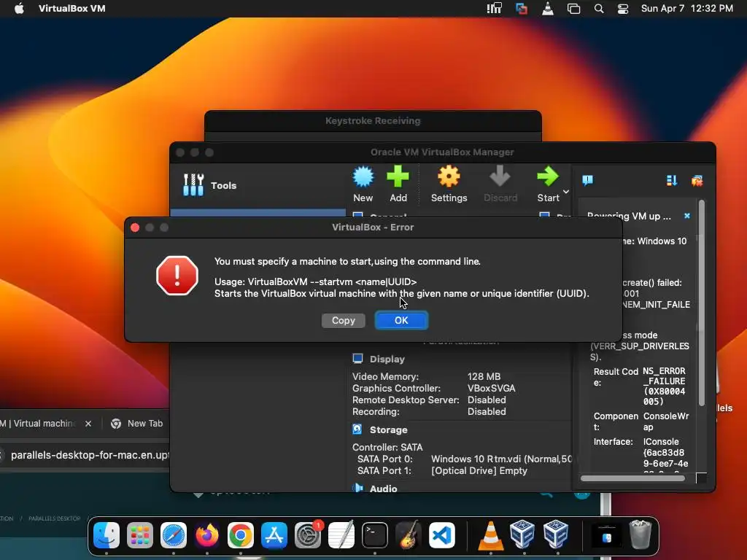Click the Parallels menu bar icon
This screenshot has width=747, height=560.
click(522, 9)
